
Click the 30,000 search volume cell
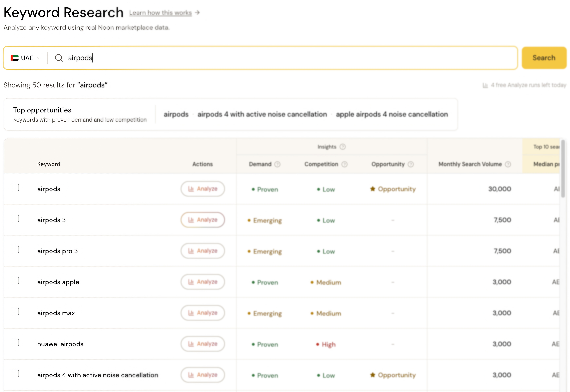tap(499, 189)
